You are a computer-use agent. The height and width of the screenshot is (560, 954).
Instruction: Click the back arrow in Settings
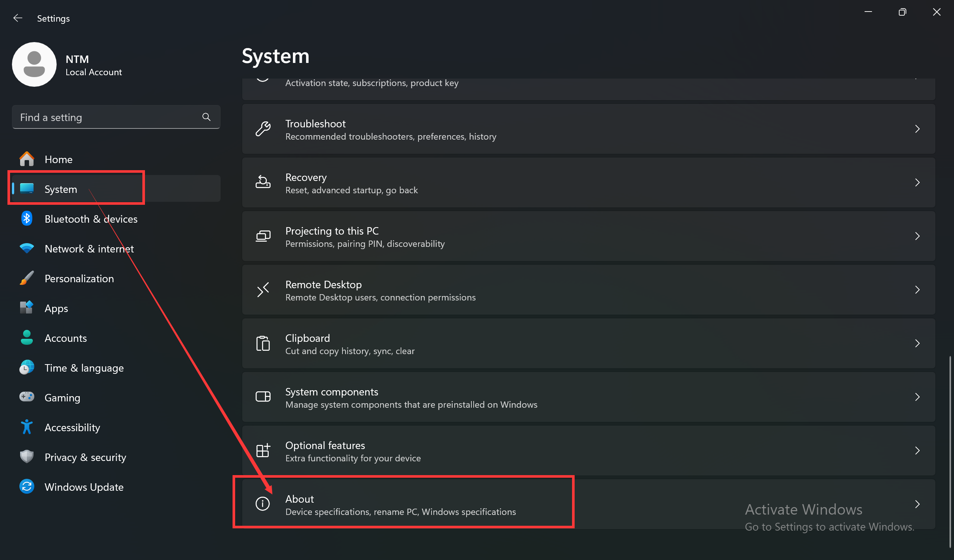tap(18, 18)
